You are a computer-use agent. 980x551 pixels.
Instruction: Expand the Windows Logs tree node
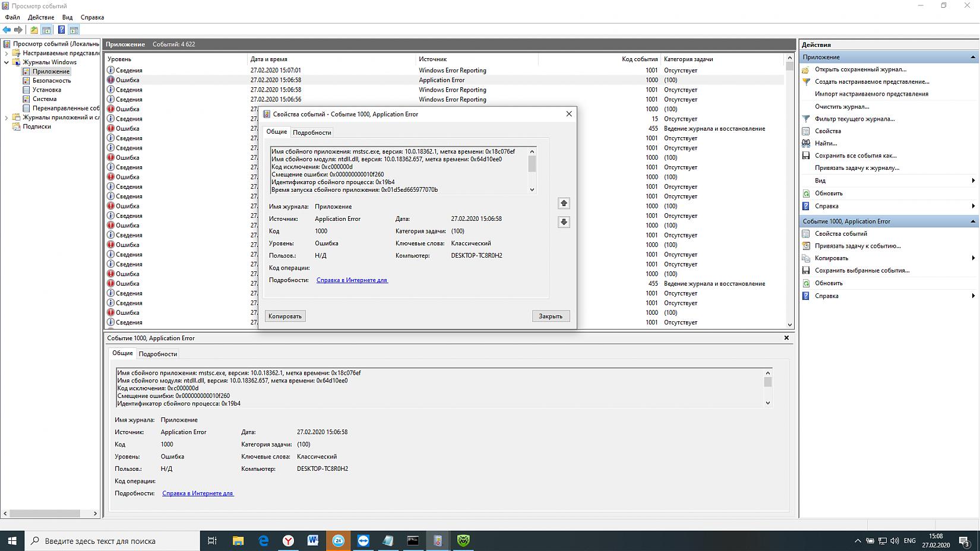click(x=7, y=62)
